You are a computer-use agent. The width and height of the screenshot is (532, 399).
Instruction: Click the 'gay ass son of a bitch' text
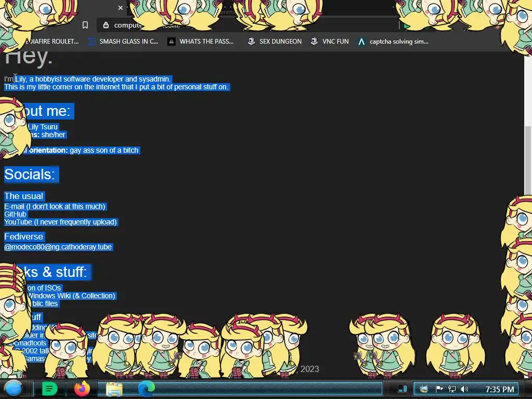pyautogui.click(x=104, y=150)
